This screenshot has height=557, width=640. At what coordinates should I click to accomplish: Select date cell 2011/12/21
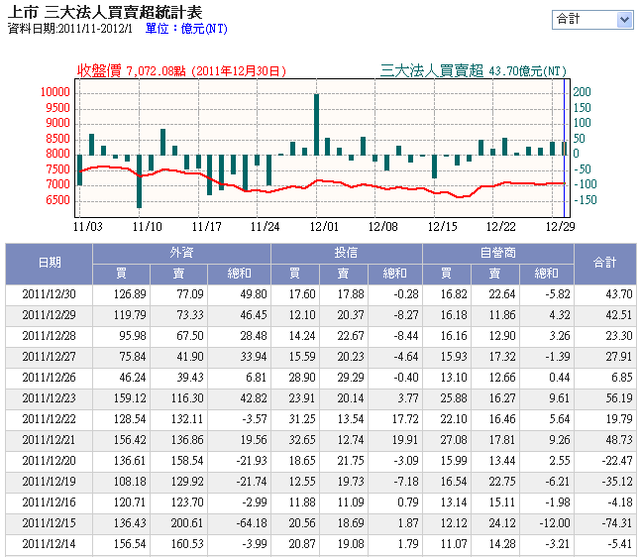(49, 440)
